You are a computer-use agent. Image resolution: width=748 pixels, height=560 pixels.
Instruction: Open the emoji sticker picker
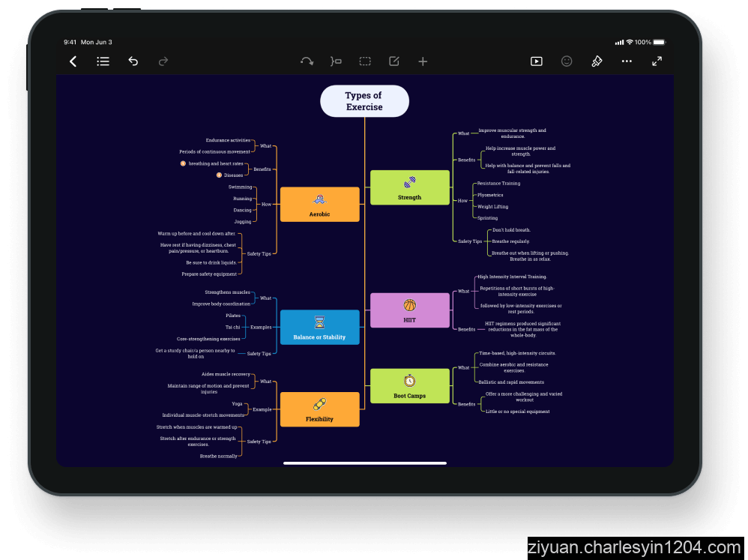[x=567, y=61]
